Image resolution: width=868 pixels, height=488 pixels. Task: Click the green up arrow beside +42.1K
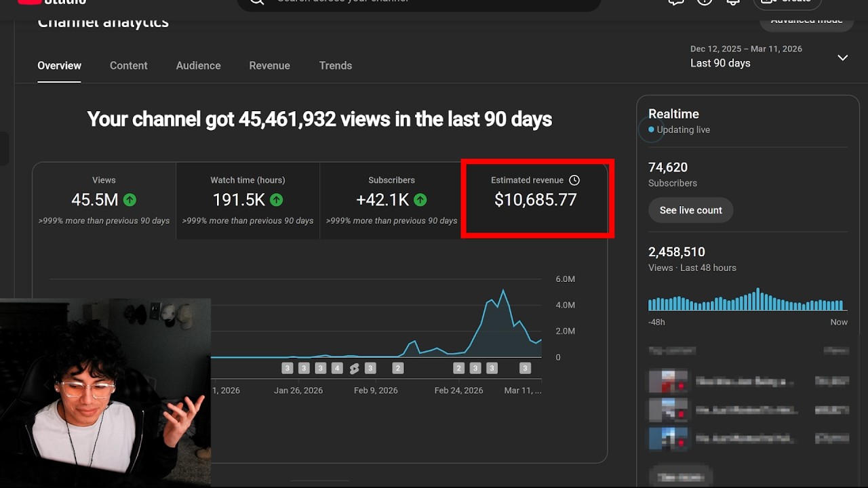click(x=420, y=200)
